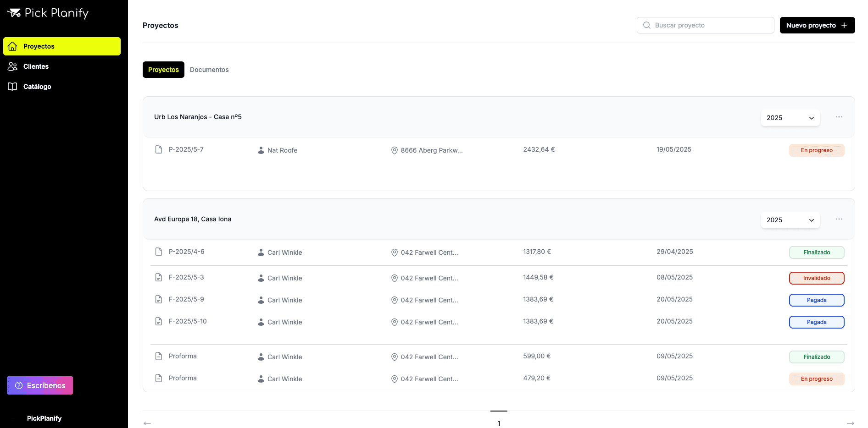Image resolution: width=868 pixels, height=428 pixels.
Task: Click the Nuevo proyecto button
Action: [x=817, y=25]
